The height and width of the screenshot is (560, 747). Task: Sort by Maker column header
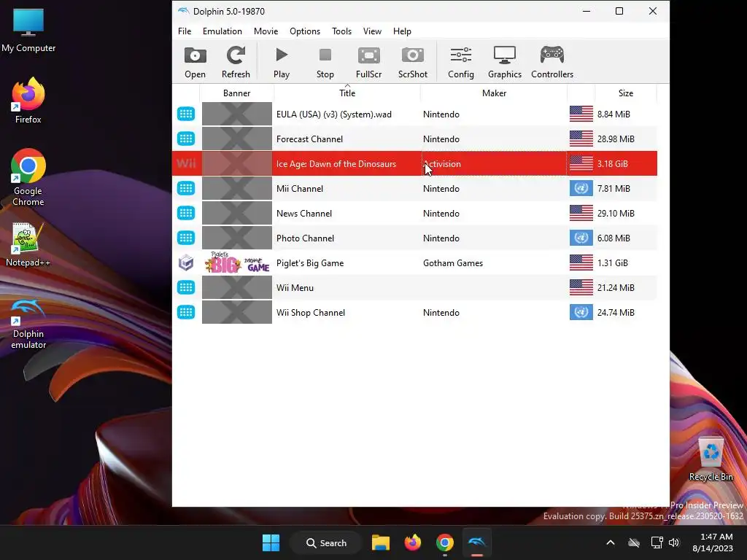click(x=494, y=93)
